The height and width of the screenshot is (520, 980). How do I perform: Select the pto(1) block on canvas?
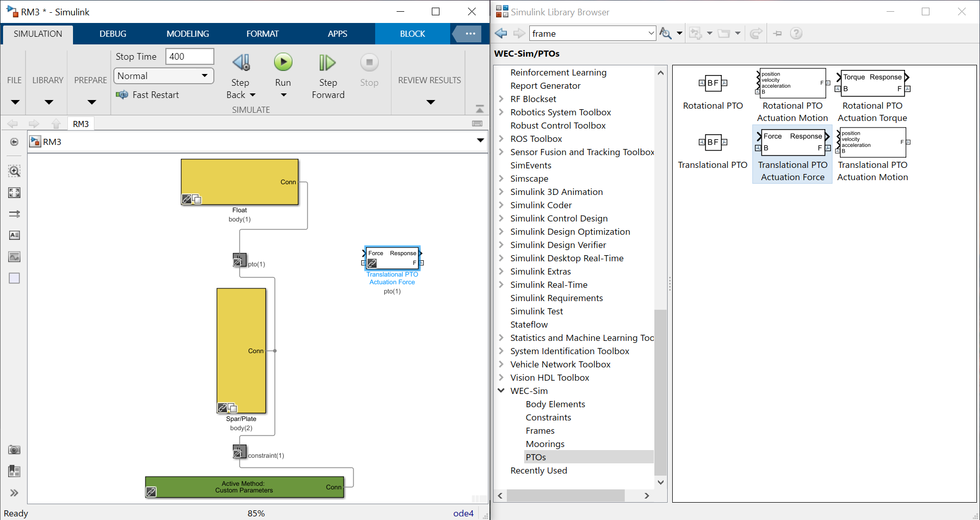point(239,260)
